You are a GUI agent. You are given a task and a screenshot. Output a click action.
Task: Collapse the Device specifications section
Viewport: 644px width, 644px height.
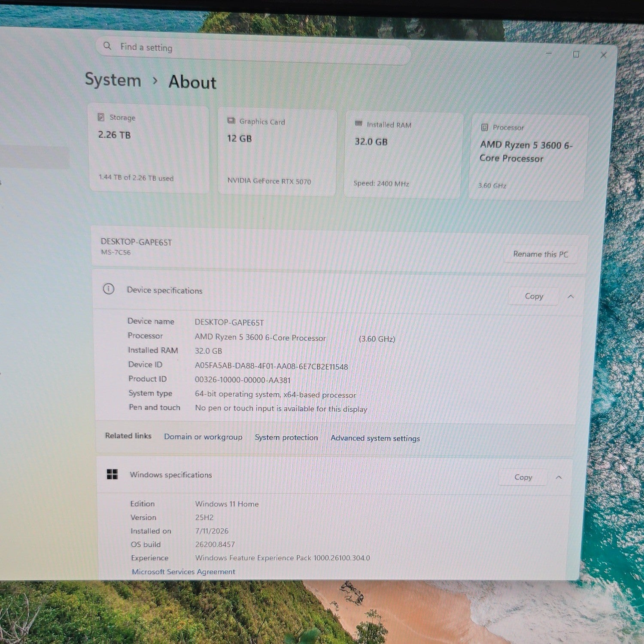[571, 297]
